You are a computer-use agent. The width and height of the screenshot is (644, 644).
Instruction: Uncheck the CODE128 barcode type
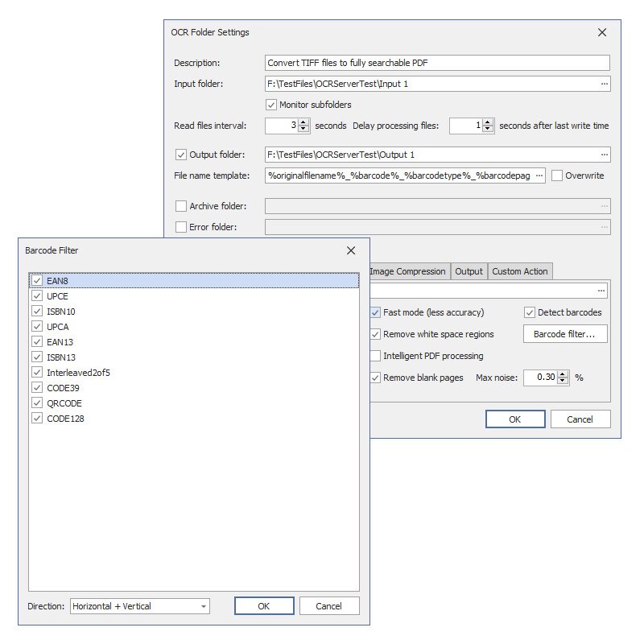coord(37,418)
